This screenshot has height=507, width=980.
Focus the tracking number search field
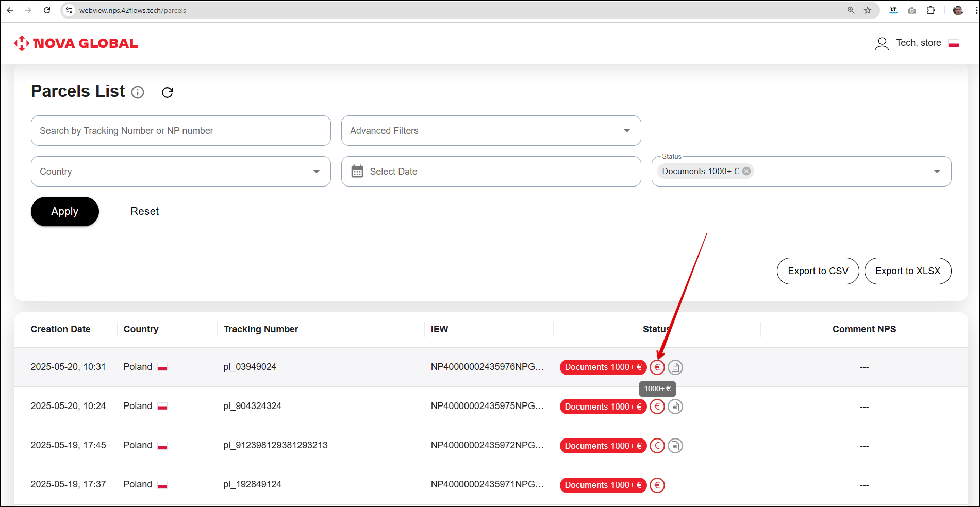click(180, 131)
